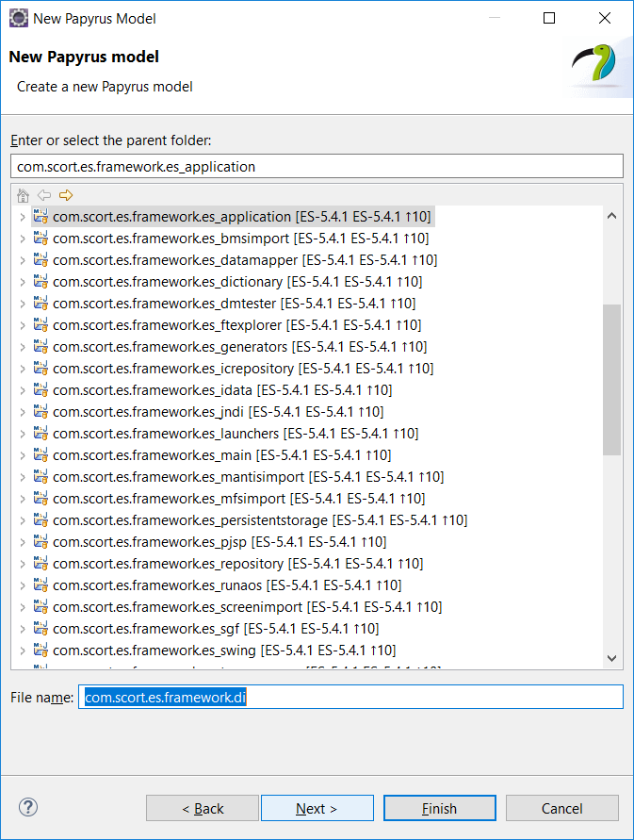Click the es_swing project folder icon
The height and width of the screenshot is (840, 634).
point(41,651)
